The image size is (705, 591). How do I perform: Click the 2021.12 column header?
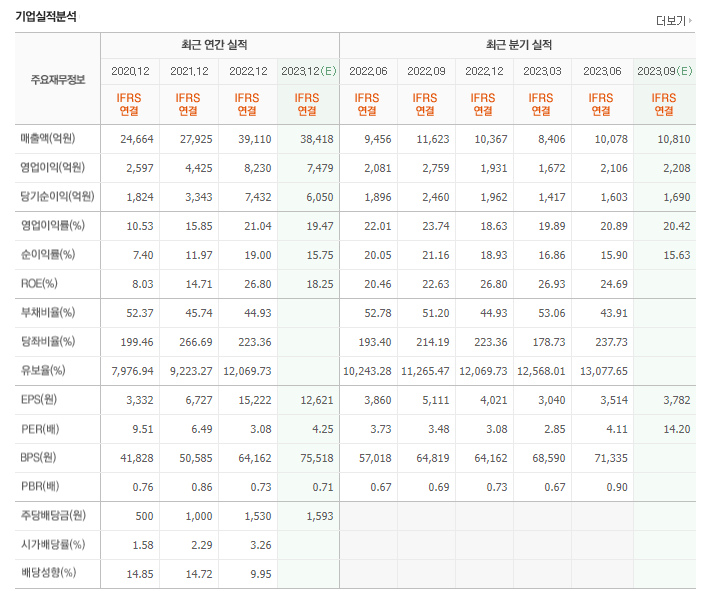[x=189, y=71]
